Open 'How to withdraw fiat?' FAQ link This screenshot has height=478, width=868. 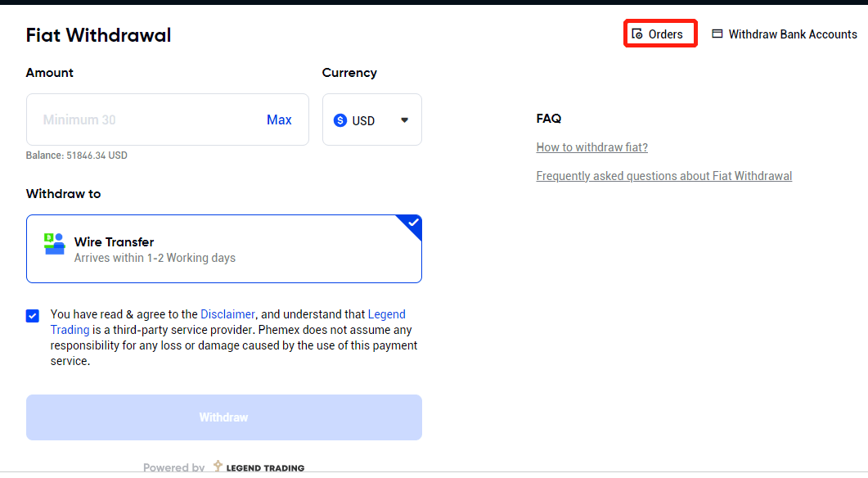(591, 147)
